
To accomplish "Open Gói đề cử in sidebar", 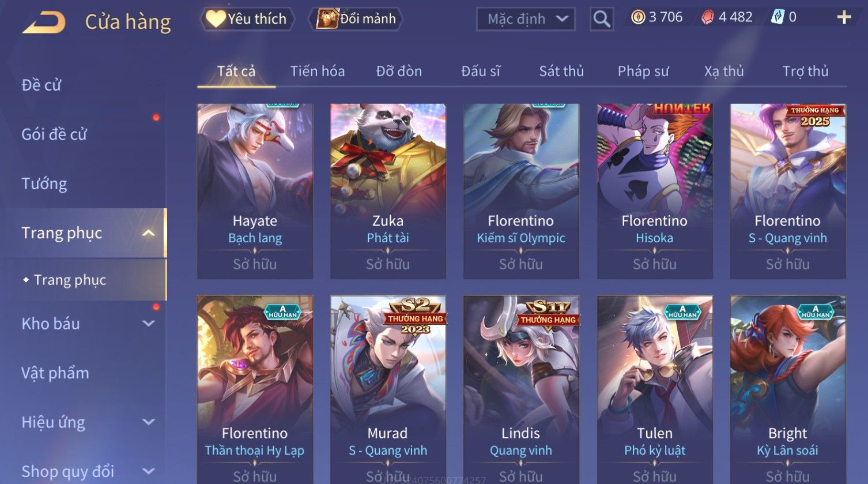I will coord(54,134).
